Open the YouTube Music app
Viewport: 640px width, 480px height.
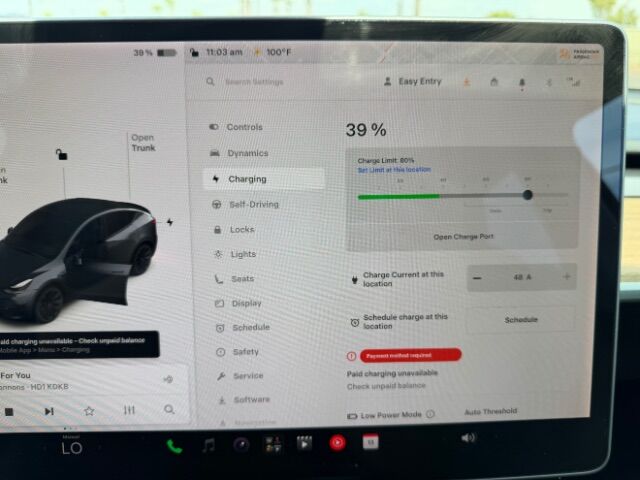tap(338, 442)
